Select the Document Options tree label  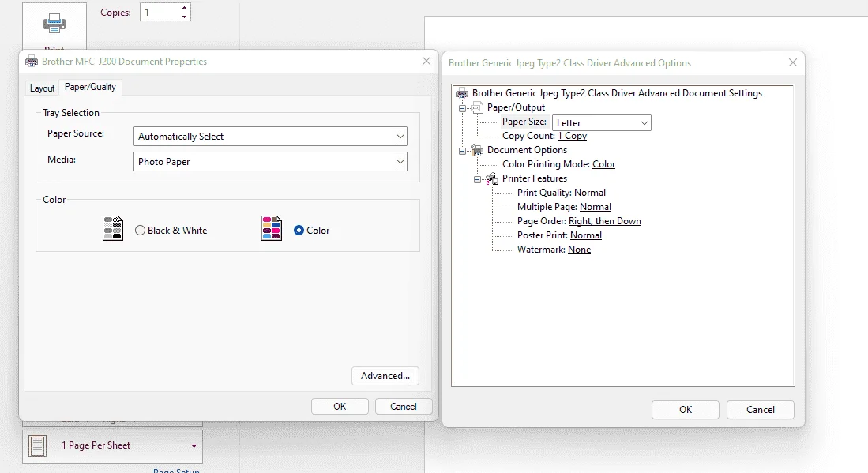click(527, 150)
